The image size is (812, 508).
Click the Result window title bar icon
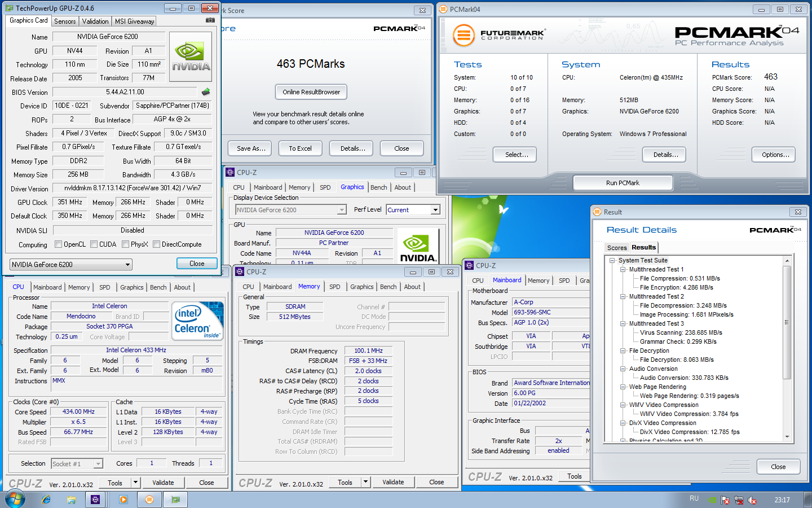coord(597,212)
